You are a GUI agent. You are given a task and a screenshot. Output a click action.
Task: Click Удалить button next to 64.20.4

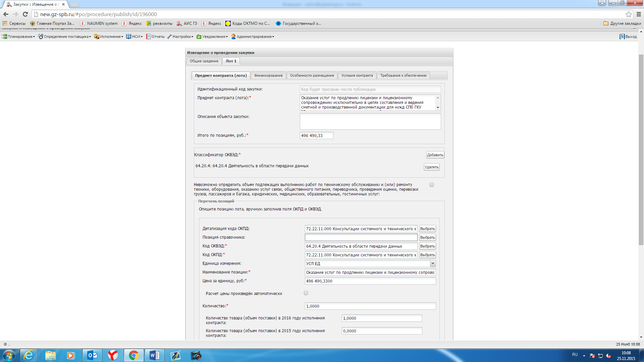click(431, 167)
